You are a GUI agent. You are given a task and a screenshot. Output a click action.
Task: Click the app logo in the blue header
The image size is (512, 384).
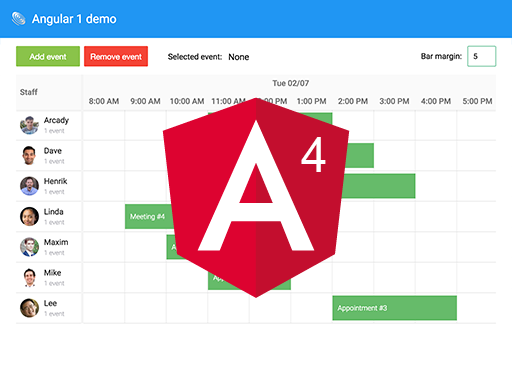point(18,19)
